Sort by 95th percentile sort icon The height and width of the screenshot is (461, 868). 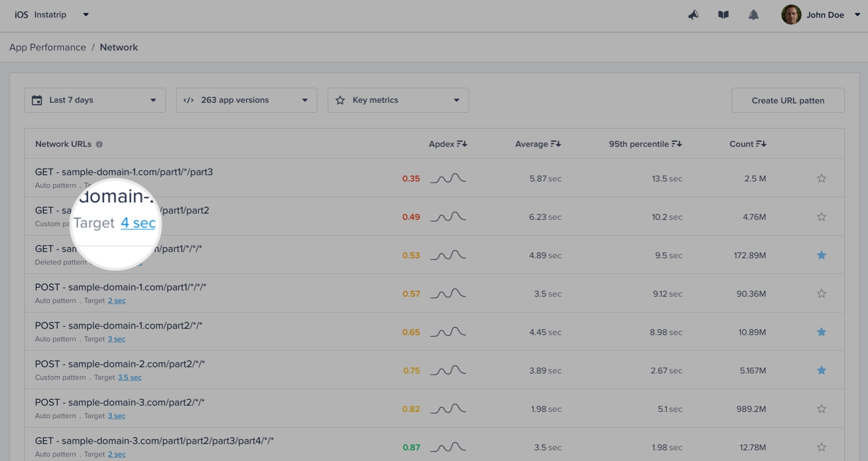pos(676,144)
